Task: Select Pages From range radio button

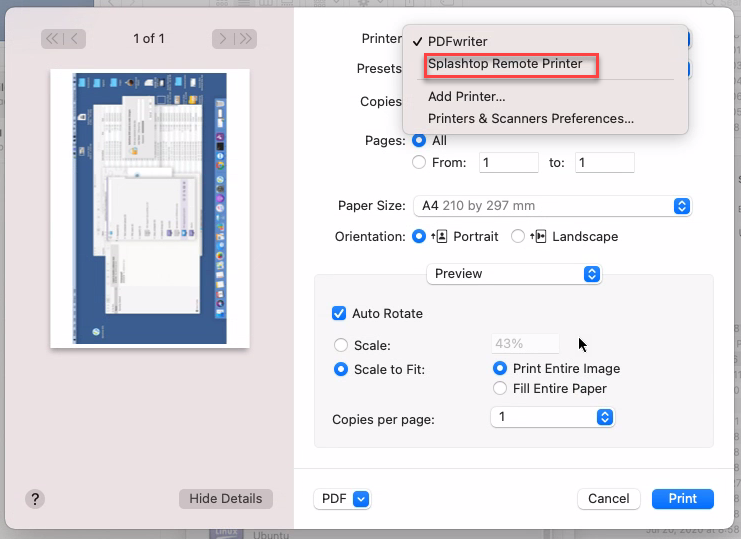Action: (x=419, y=163)
